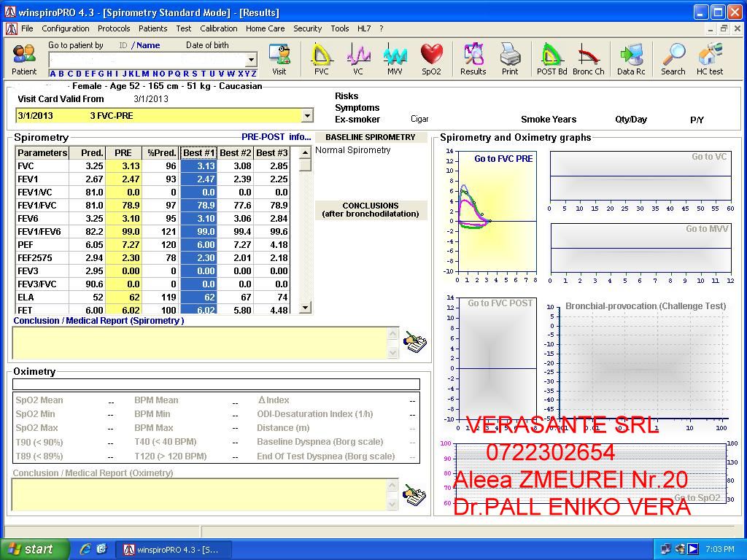Viewport: 747px width, 560px height.
Task: Start the VC test icon
Action: [358, 59]
